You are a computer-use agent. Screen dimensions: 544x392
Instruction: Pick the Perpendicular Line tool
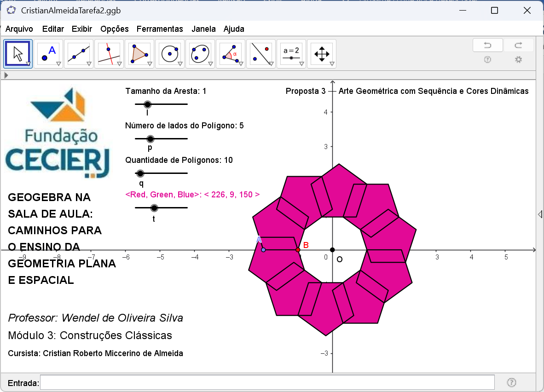coord(109,54)
